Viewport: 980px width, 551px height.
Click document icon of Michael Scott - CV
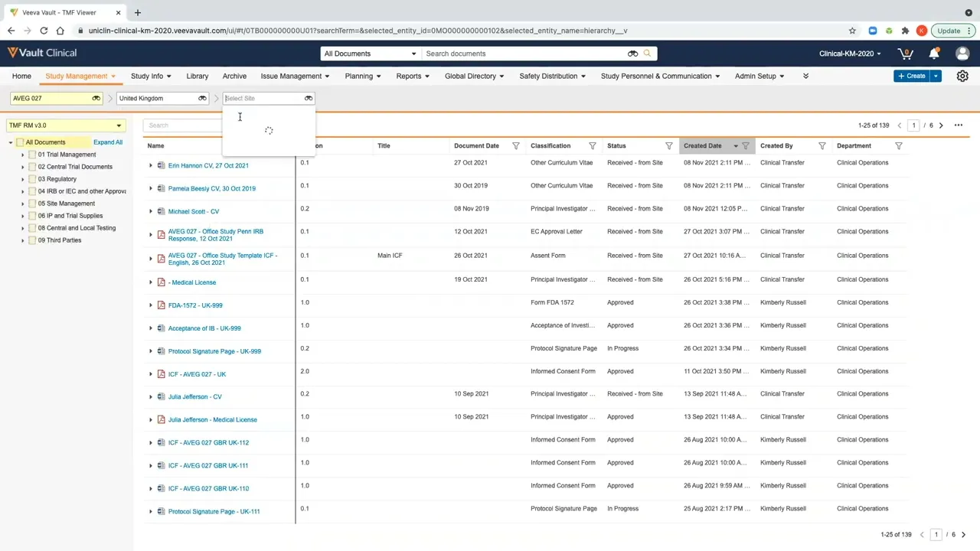(x=161, y=211)
